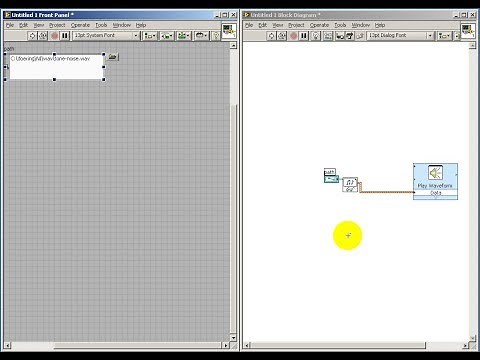480x360 pixels.
Task: Open Align Objects menu in Front Panel
Action: click(150, 36)
